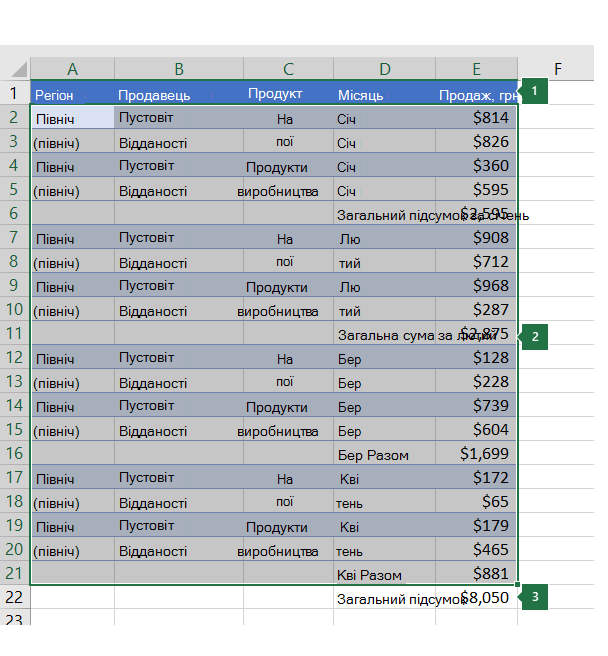Select the $65 cell

click(476, 501)
